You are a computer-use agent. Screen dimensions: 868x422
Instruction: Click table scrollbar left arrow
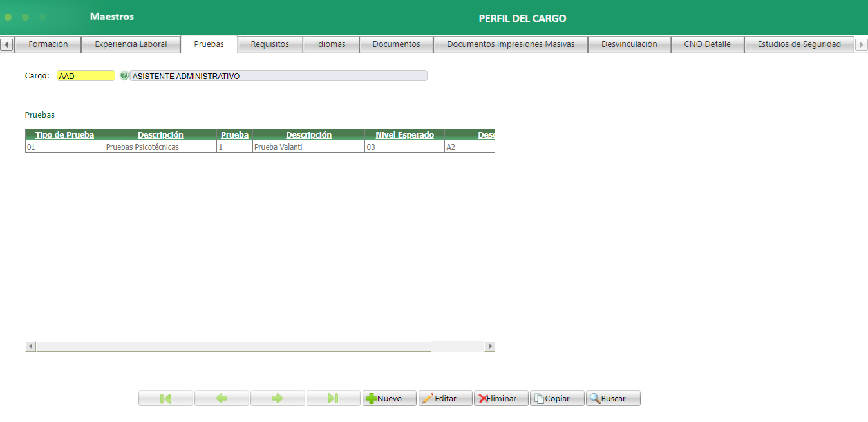pos(30,346)
